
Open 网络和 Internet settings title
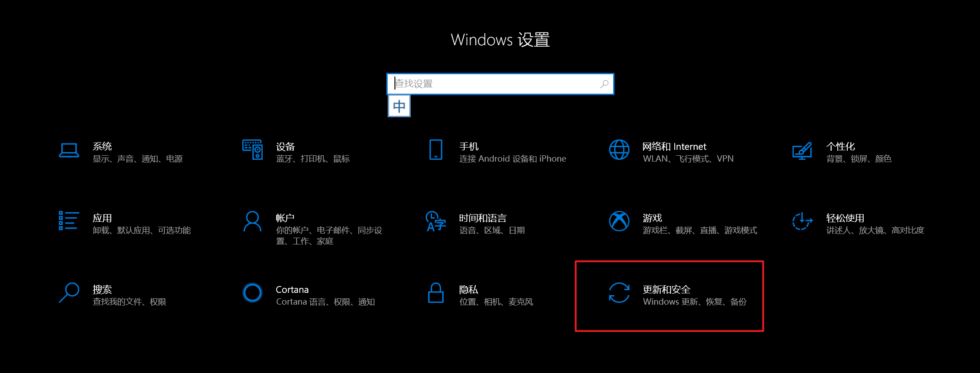click(x=674, y=146)
